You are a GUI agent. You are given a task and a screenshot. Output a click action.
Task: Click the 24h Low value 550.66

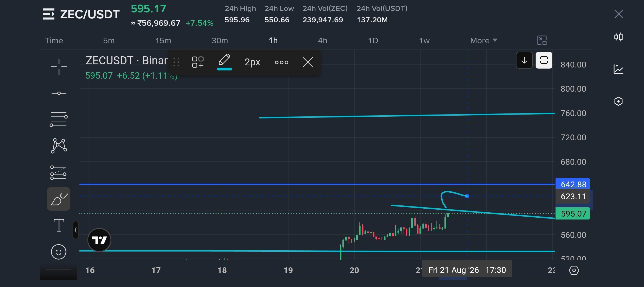(277, 20)
